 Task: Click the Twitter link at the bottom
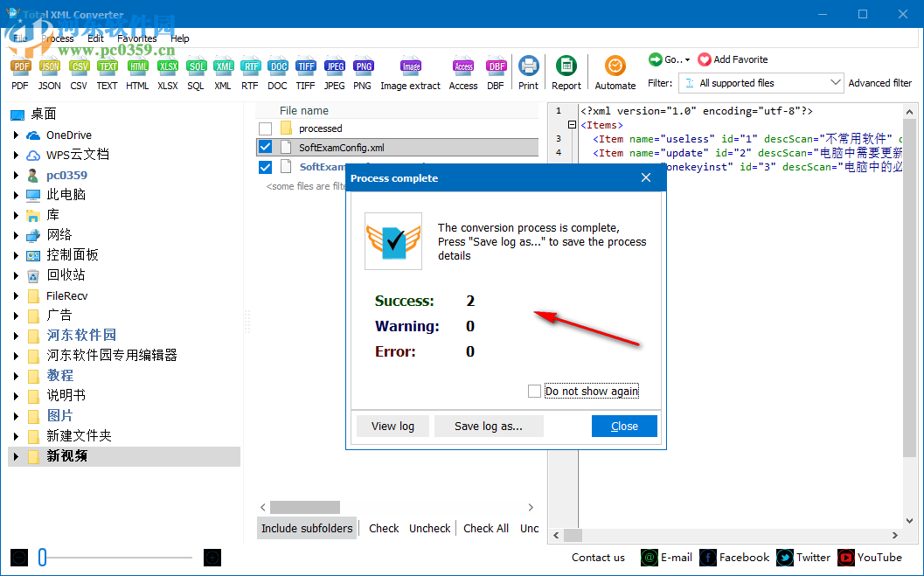tap(811, 558)
